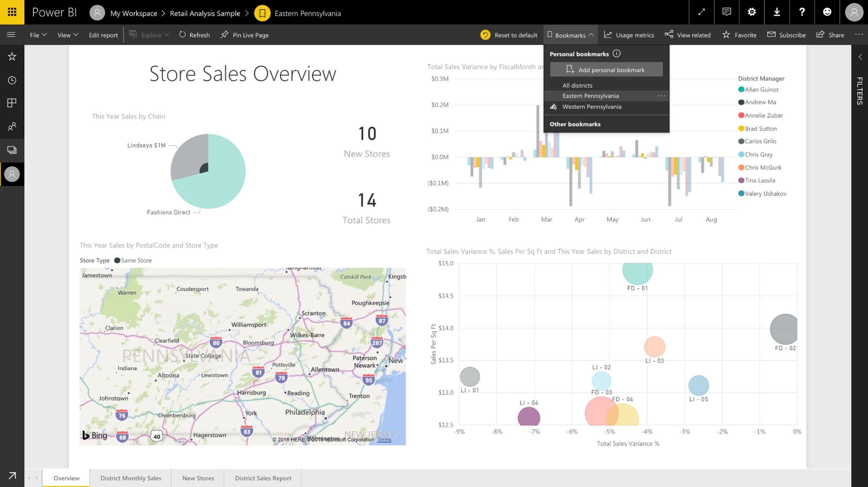
Task: Click the yellow bookmark icon in breadcrumb
Action: pyautogui.click(x=262, y=13)
